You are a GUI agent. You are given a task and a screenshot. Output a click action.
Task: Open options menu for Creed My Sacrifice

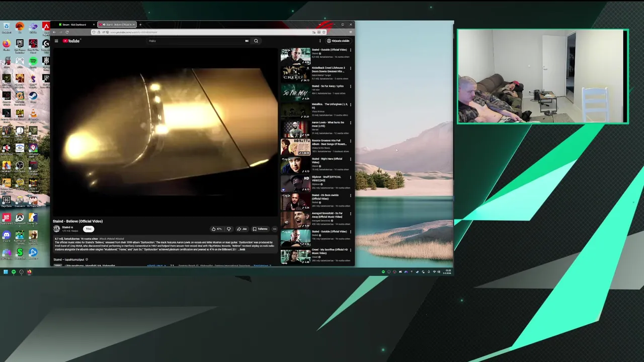point(351,250)
